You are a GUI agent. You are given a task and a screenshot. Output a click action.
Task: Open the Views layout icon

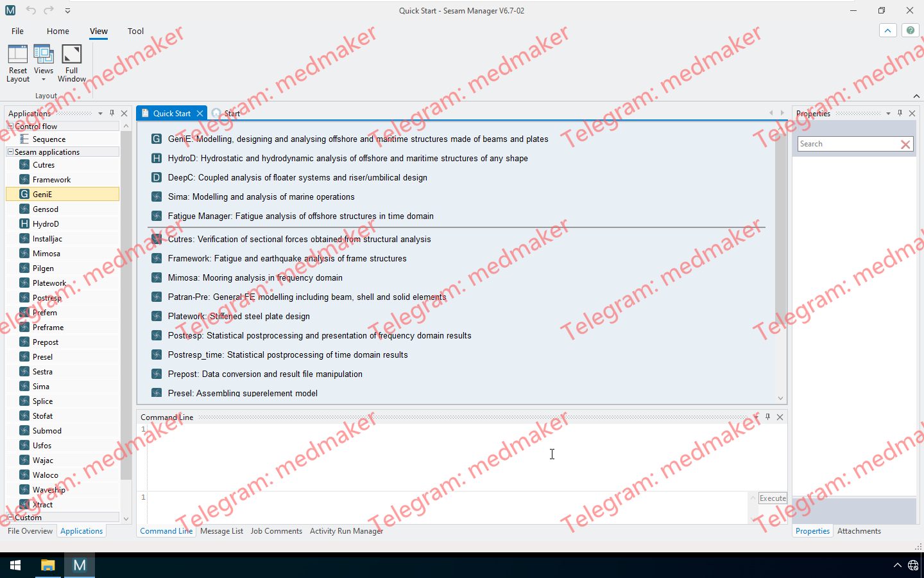[x=44, y=54]
